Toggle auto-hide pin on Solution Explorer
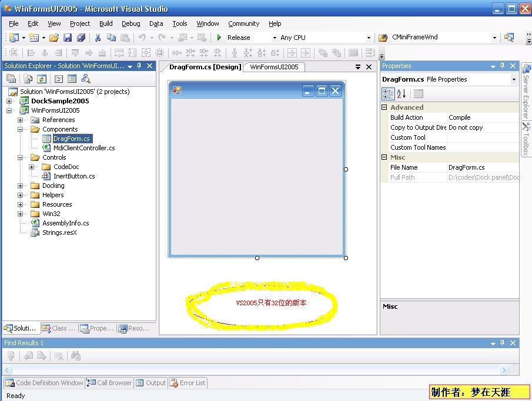Screen dimensions: 532x401 pyautogui.click(x=139, y=66)
